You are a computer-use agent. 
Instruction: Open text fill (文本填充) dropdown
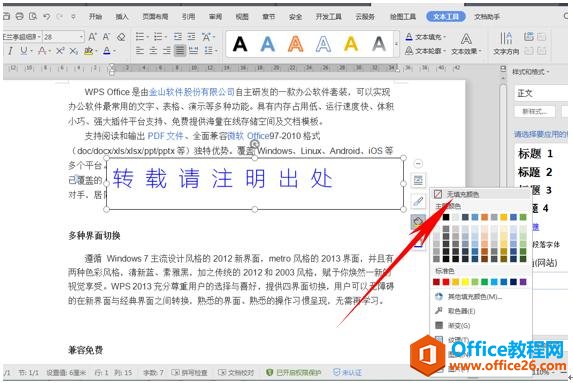(x=426, y=37)
